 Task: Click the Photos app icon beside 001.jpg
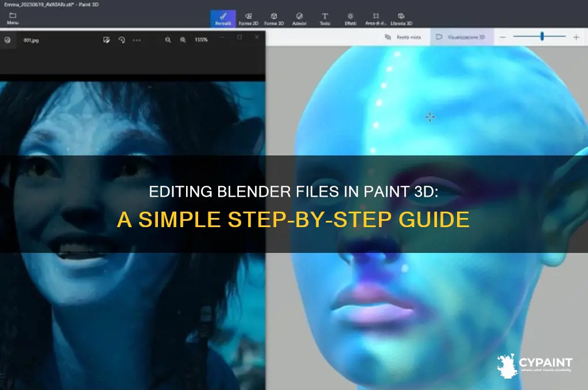pos(7,40)
